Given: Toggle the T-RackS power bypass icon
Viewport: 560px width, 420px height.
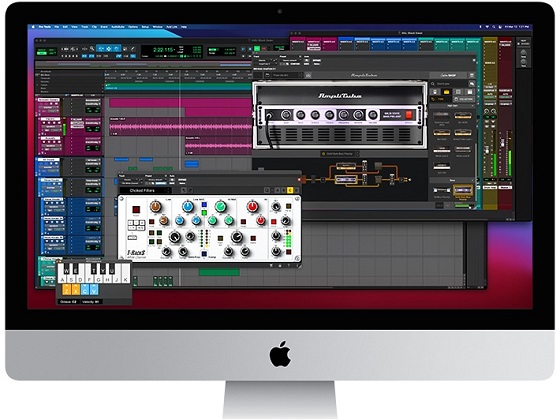Looking at the screenshot, I should [x=267, y=190].
